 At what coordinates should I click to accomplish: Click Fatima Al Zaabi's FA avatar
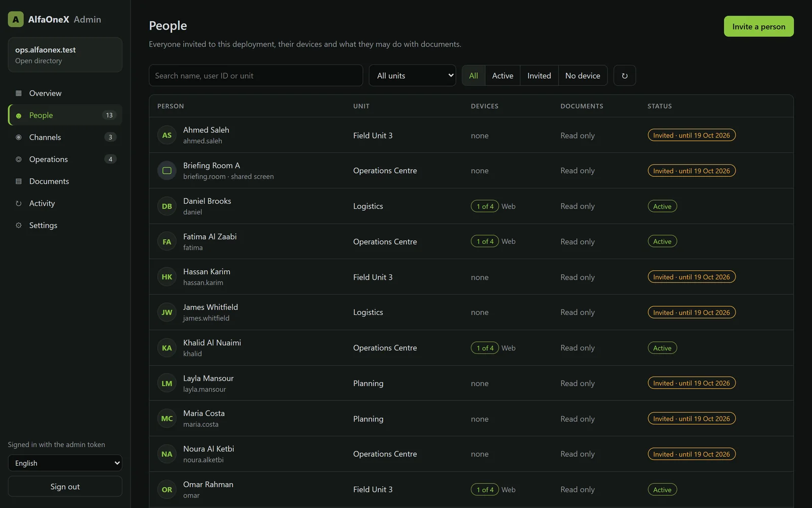(167, 242)
